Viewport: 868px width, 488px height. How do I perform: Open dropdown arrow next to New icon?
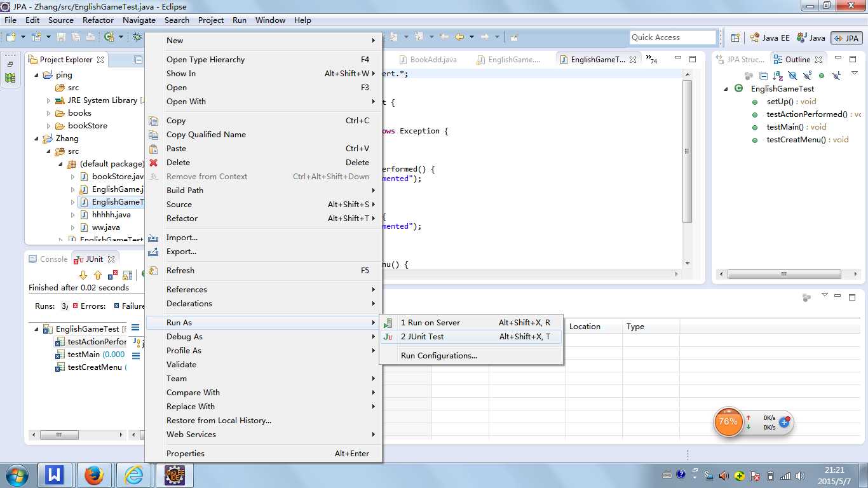tap(24, 37)
